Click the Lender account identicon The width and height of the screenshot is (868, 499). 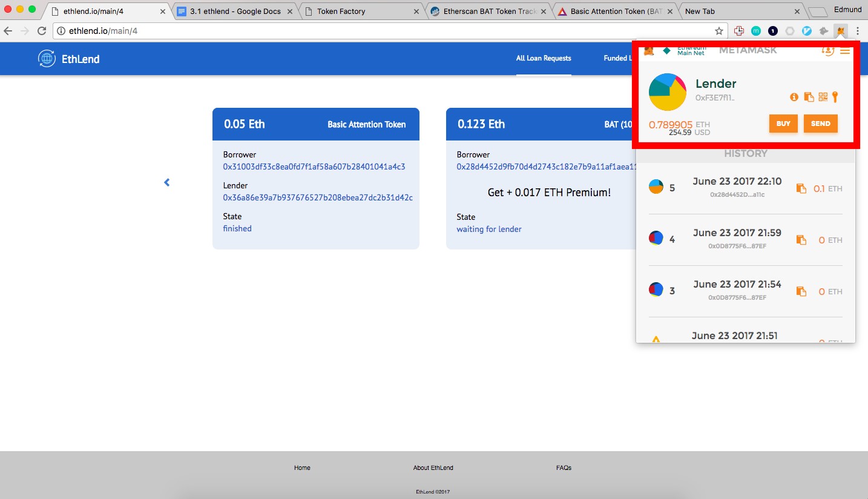point(668,92)
